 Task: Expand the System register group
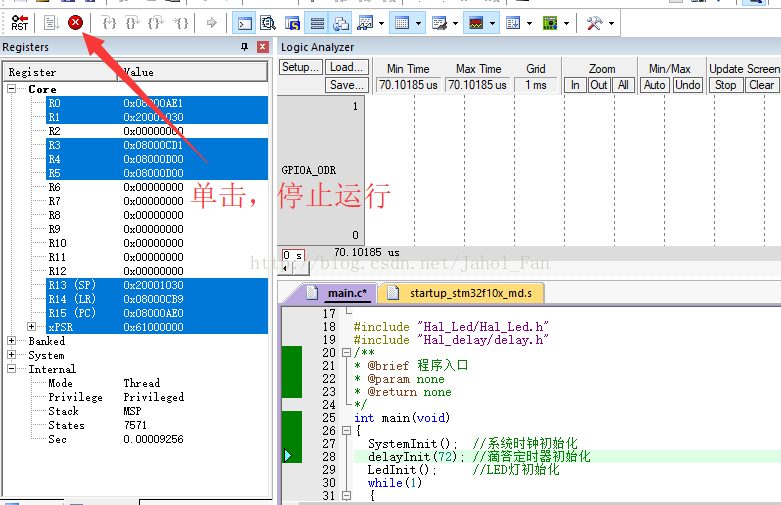click(x=11, y=355)
